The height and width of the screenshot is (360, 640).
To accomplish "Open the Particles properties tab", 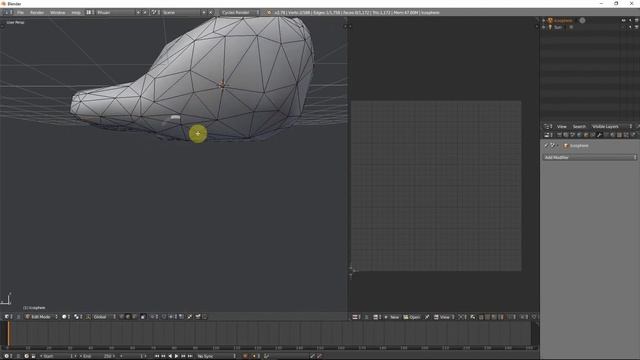I will click(x=626, y=135).
